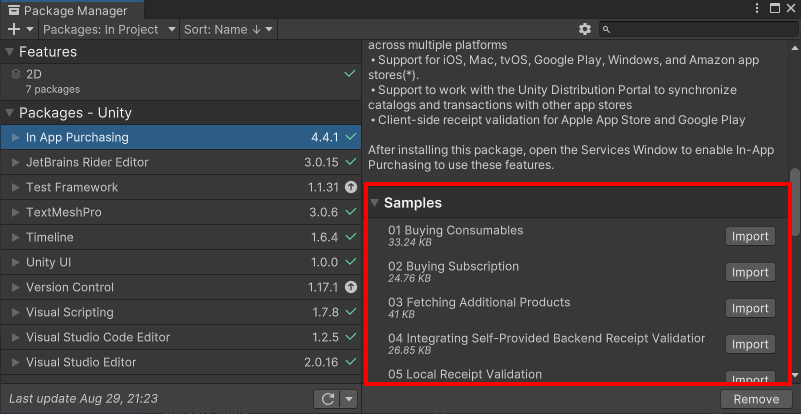This screenshot has width=801, height=414.
Task: Click the 7 packages subtitle text
Action: click(x=53, y=89)
